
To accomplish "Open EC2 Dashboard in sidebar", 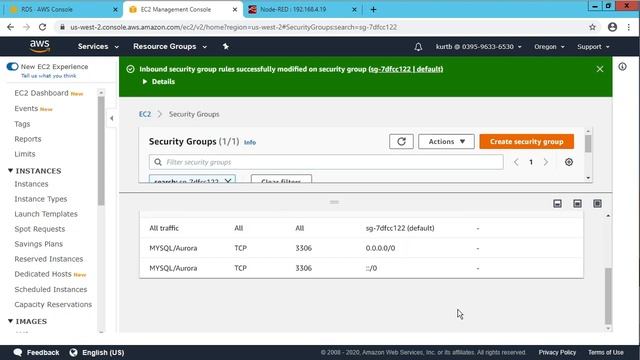I will point(41,93).
